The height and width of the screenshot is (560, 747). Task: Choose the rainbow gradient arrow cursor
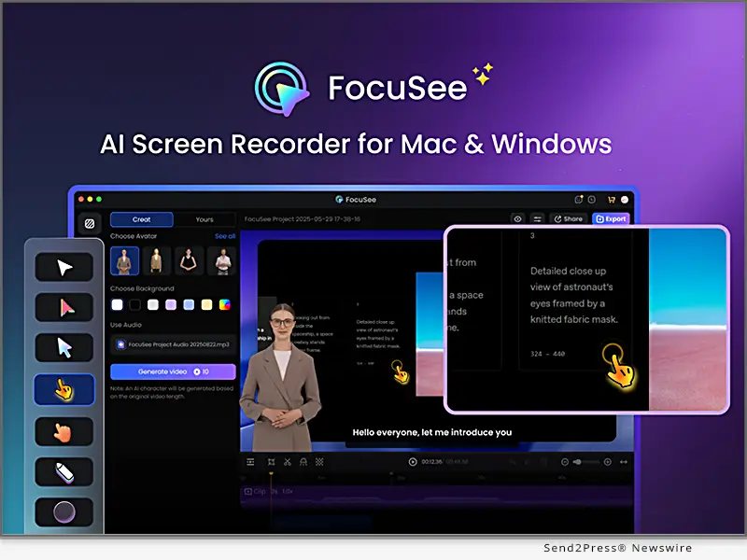pos(64,308)
